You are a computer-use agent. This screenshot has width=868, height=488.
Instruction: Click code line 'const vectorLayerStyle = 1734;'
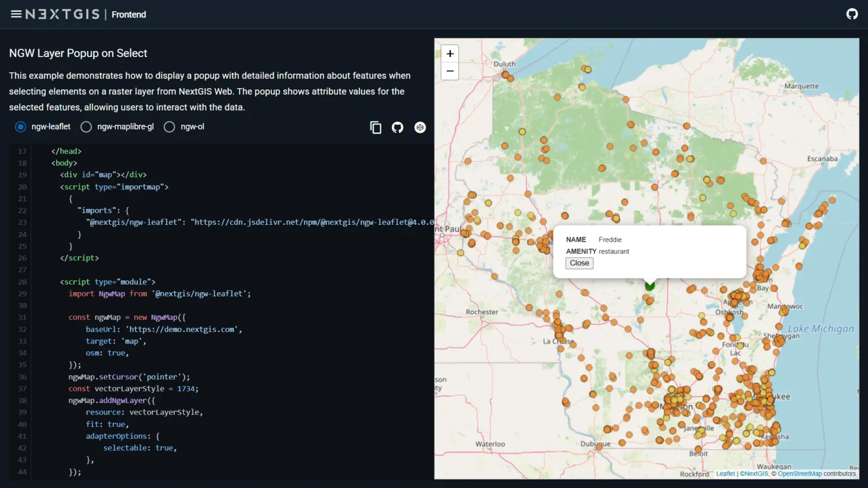point(133,389)
